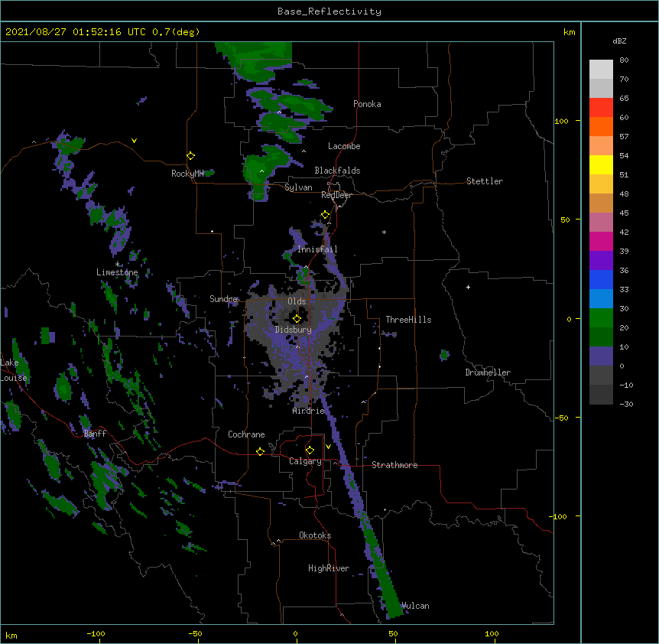Click the -30 dBZ value in legend
This screenshot has width=659, height=644.
pos(626,404)
